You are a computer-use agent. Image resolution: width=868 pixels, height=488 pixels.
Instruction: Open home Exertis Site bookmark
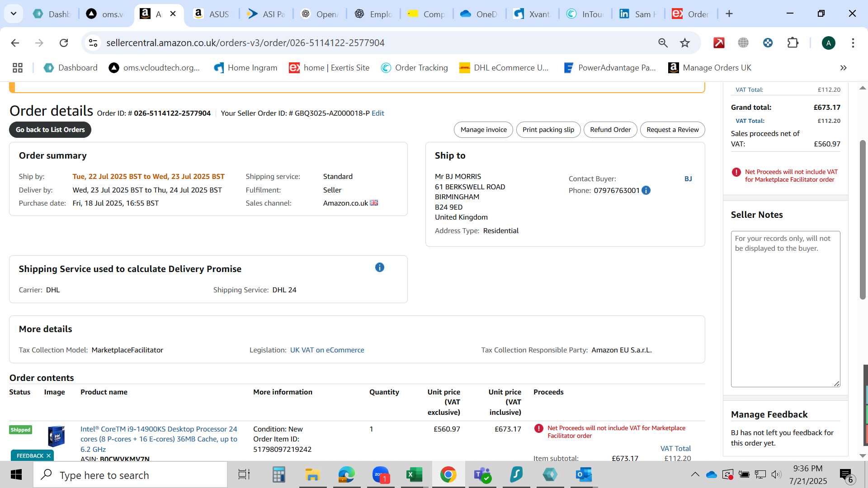tap(329, 68)
